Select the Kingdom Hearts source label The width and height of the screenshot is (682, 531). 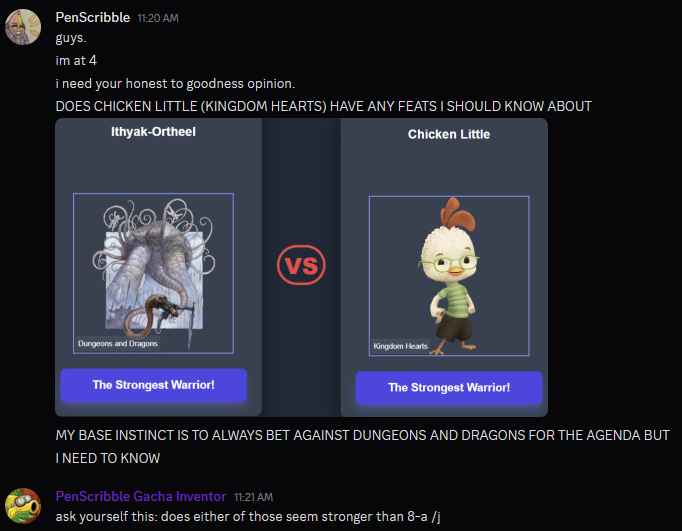tap(401, 346)
